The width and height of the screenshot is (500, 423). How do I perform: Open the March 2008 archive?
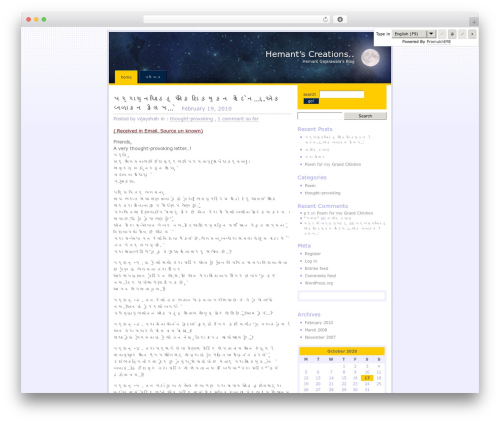pyautogui.click(x=316, y=330)
